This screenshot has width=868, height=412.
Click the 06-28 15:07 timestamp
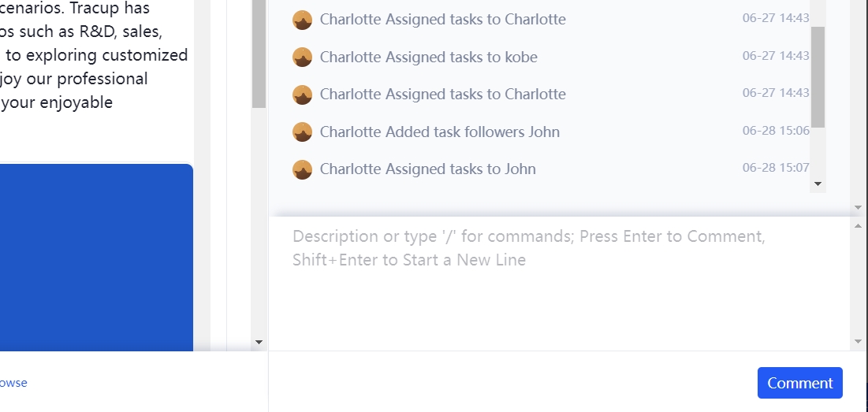click(x=776, y=168)
